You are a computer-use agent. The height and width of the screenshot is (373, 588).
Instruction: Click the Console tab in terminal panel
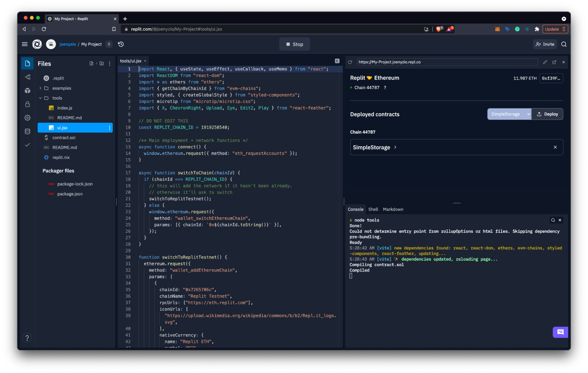pos(356,209)
